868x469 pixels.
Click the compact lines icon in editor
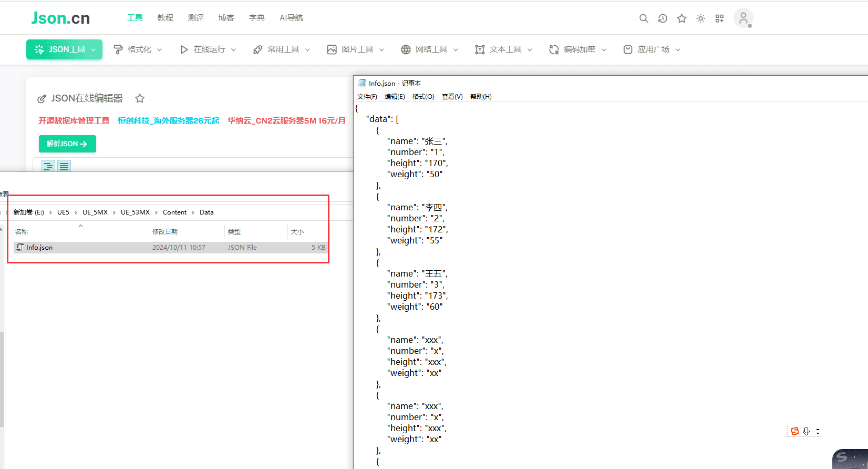point(64,167)
